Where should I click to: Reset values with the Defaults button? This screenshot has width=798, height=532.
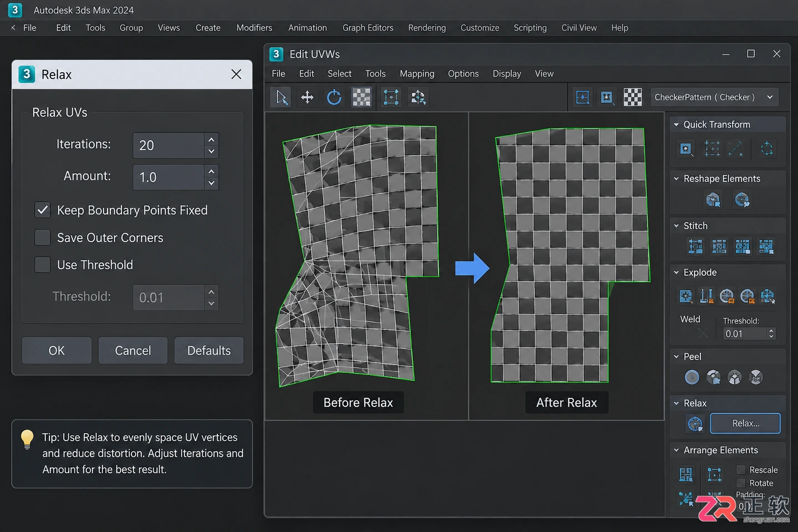[209, 350]
